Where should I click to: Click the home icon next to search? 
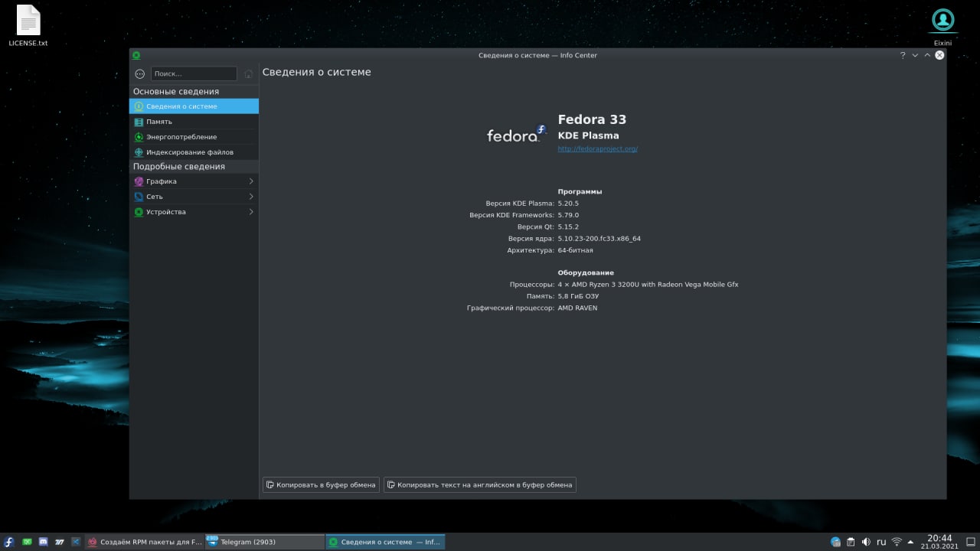(248, 74)
